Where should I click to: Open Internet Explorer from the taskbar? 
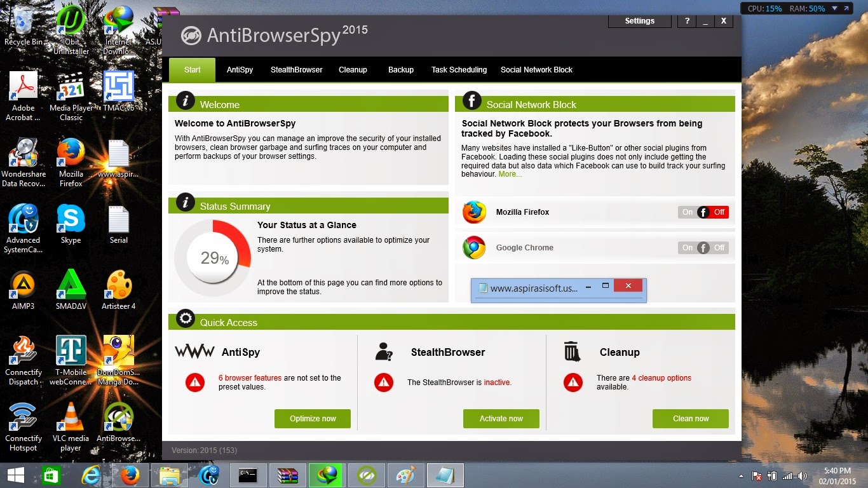pos(92,475)
